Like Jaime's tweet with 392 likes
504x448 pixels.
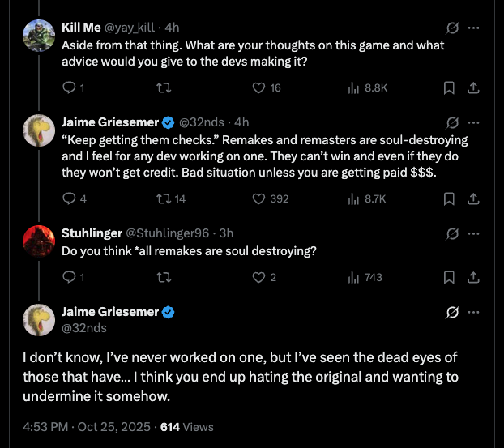click(259, 198)
